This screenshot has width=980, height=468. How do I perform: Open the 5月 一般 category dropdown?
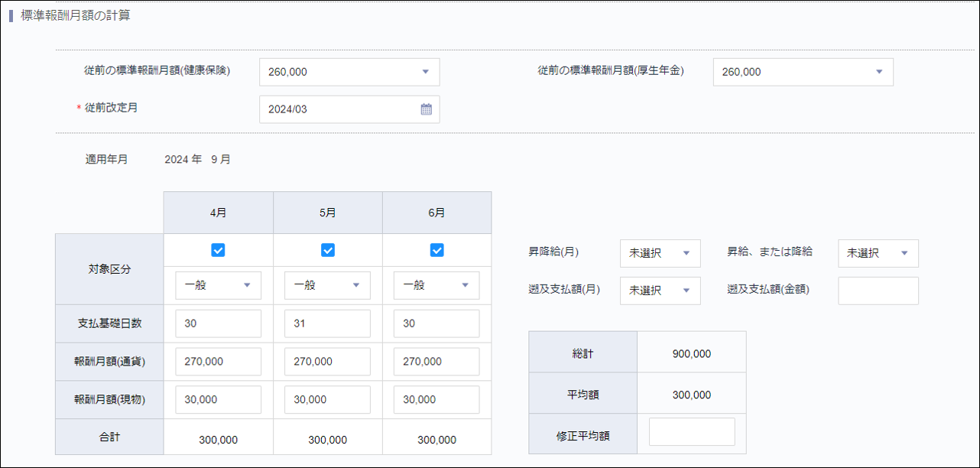click(327, 285)
